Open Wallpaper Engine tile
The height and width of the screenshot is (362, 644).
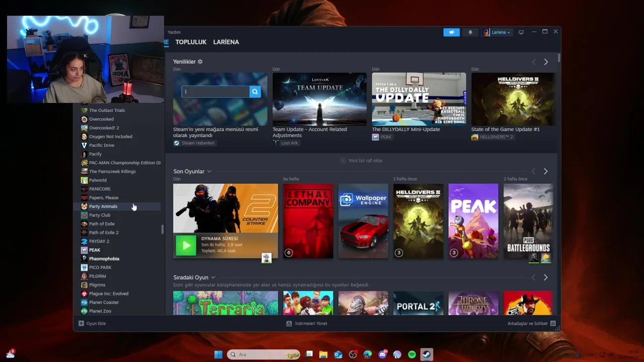coord(363,221)
